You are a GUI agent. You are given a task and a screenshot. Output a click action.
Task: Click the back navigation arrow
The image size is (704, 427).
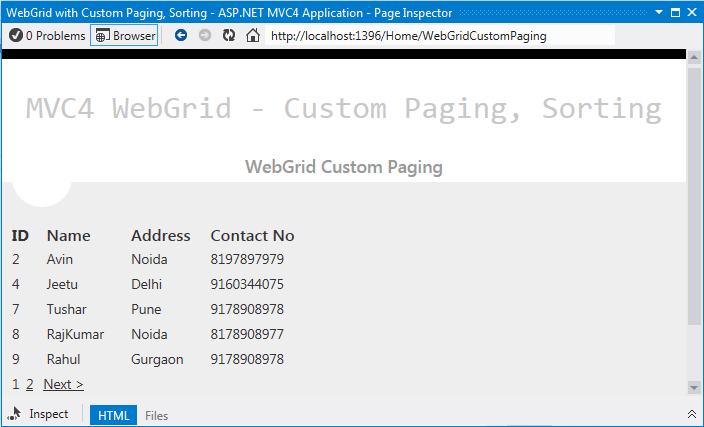[x=181, y=36]
